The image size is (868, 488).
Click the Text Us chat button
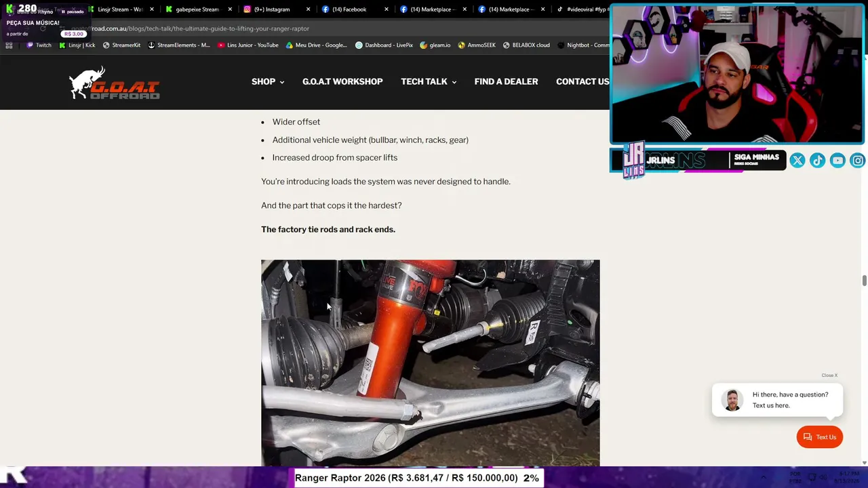pos(819,437)
